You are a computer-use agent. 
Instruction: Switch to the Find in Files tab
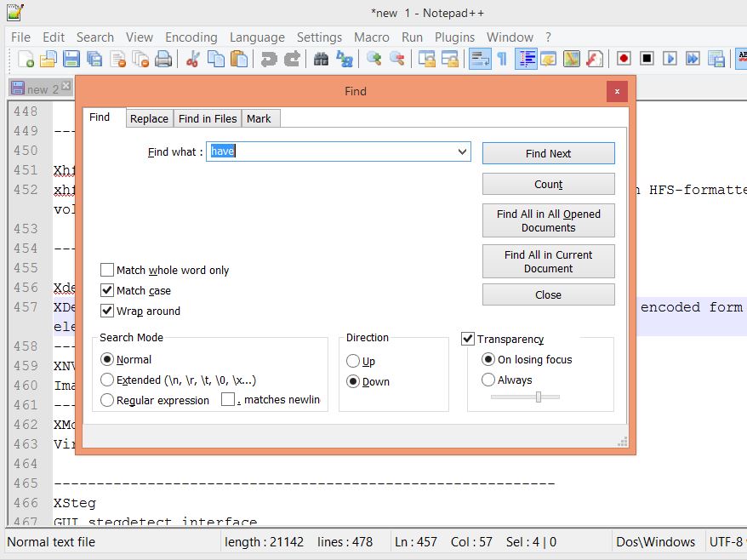pos(208,118)
